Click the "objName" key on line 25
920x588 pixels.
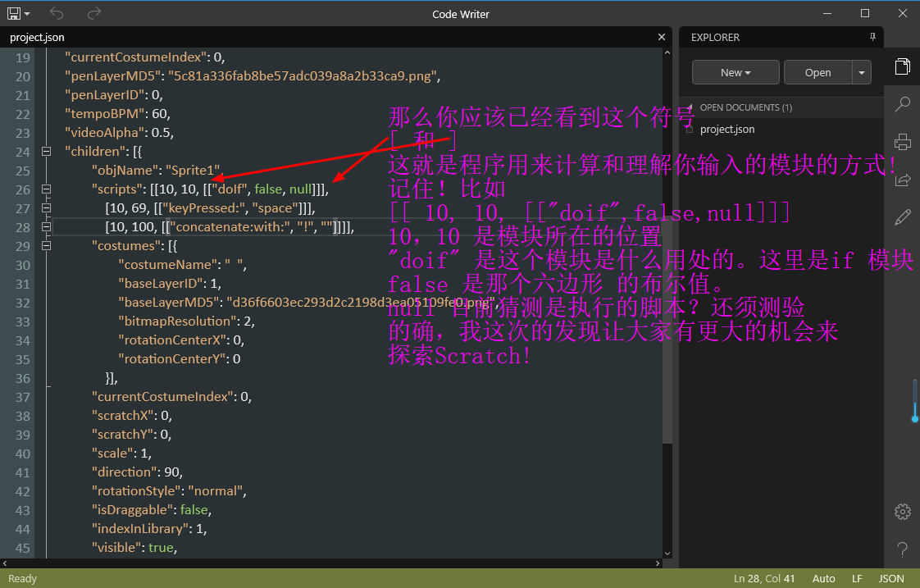coord(125,171)
